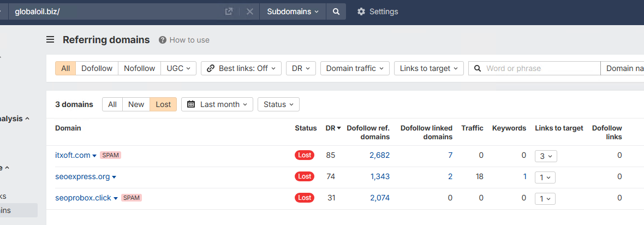
Task: Click the search magnifier button in top bar
Action: click(x=336, y=11)
